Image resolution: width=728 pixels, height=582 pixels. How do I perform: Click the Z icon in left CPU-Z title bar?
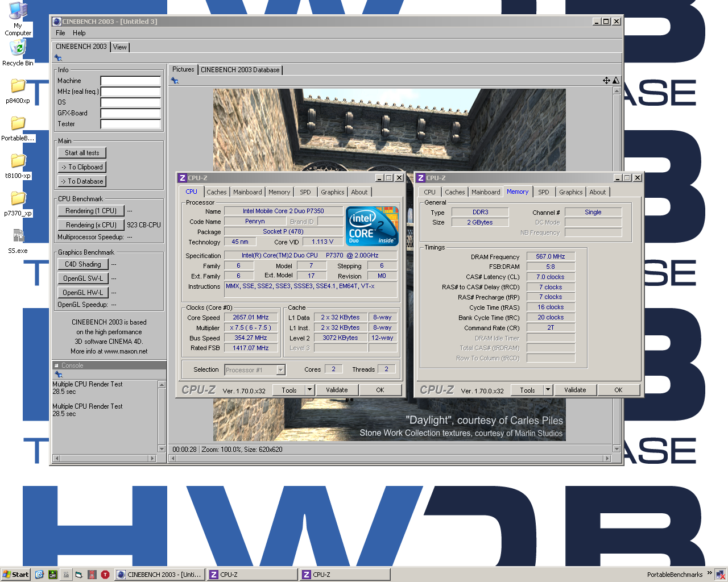[x=183, y=178]
